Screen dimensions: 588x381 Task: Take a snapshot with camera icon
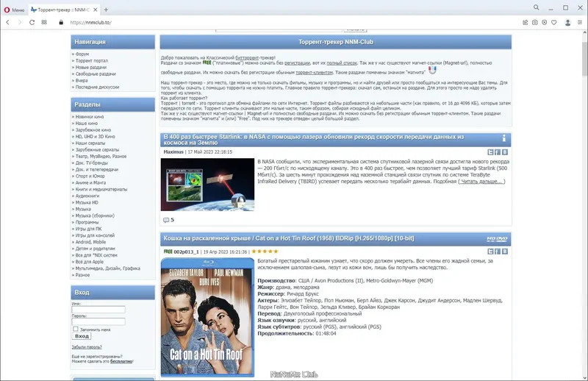tap(535, 23)
